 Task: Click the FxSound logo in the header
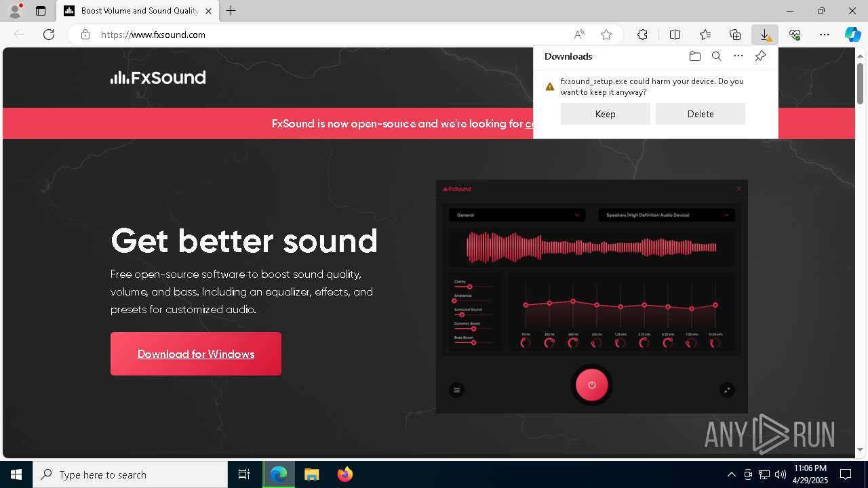pyautogui.click(x=158, y=77)
